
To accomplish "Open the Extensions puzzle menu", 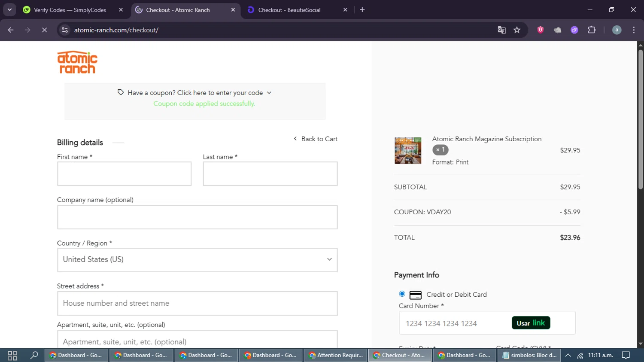I will click(592, 30).
